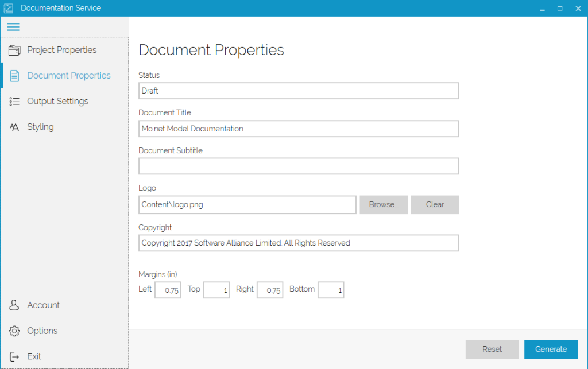Click the Account person icon

pyautogui.click(x=14, y=305)
